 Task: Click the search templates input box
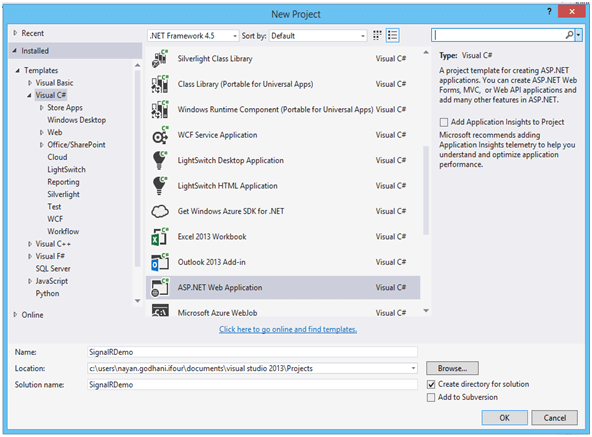(x=498, y=35)
